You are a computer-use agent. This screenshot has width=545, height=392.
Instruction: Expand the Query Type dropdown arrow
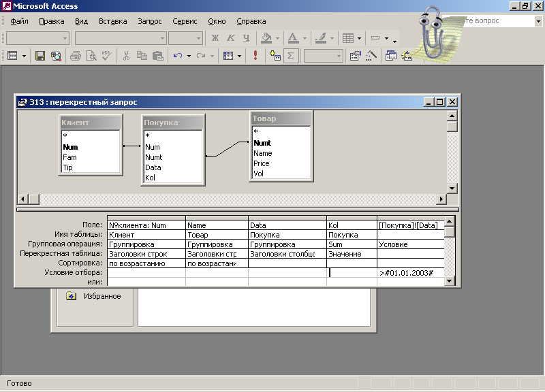[x=239, y=56]
